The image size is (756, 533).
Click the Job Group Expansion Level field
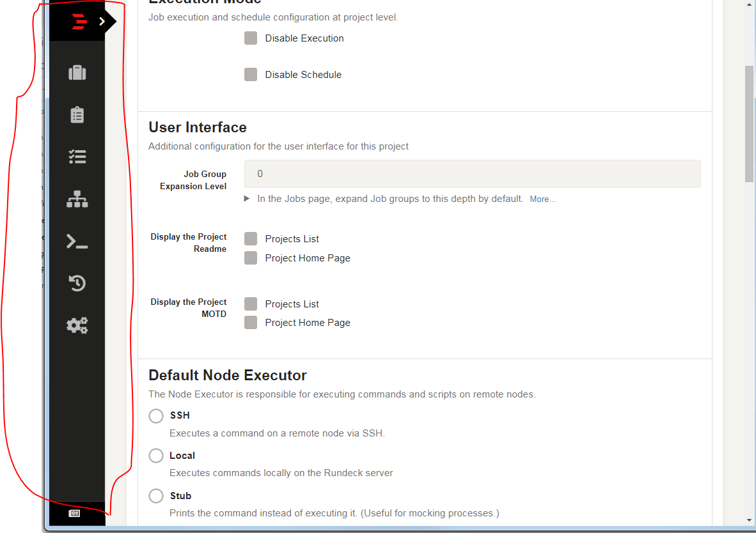[472, 174]
